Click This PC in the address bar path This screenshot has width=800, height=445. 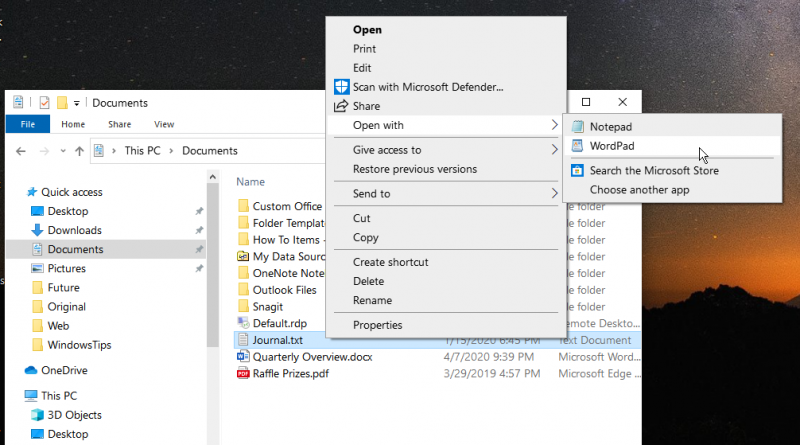pos(142,151)
